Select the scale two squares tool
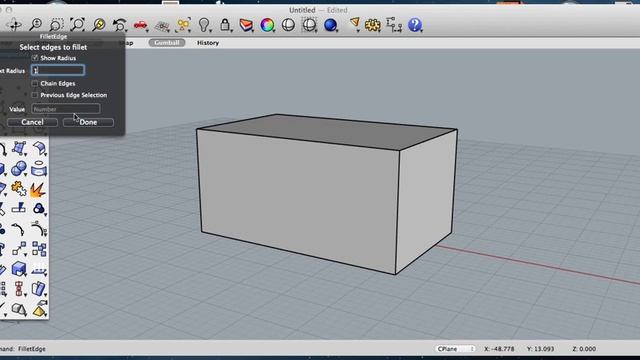 tap(19, 249)
